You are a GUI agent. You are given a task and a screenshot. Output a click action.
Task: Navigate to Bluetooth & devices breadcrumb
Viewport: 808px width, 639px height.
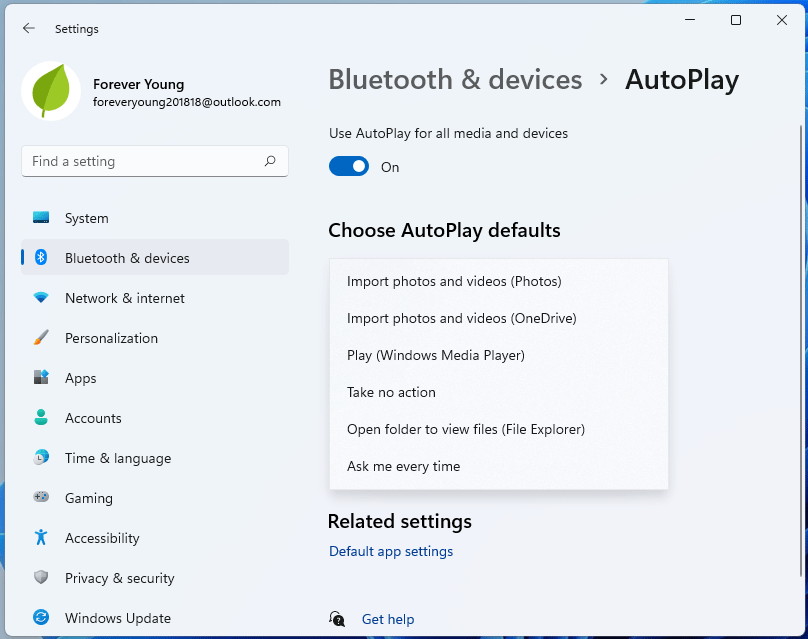coord(455,80)
